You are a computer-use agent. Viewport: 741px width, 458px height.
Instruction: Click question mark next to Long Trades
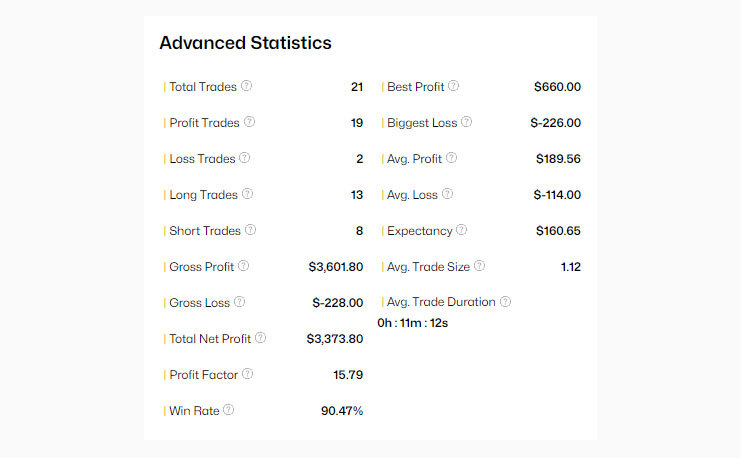click(x=248, y=194)
